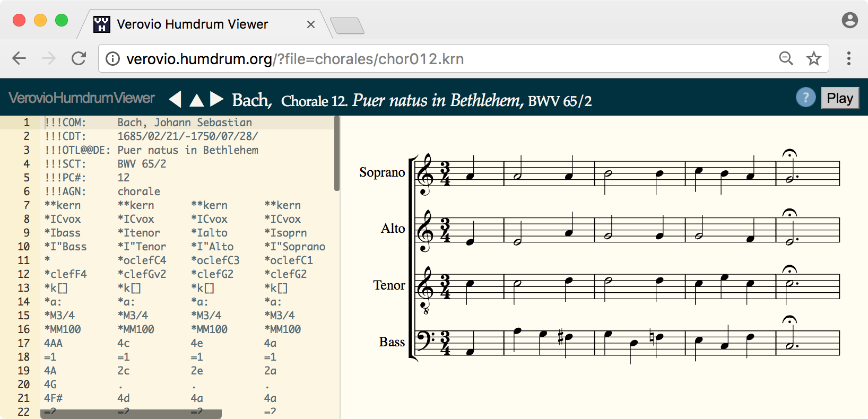Click '!!!OTL@@DE:' in line 3
The width and height of the screenshot is (868, 419).
[x=77, y=150]
